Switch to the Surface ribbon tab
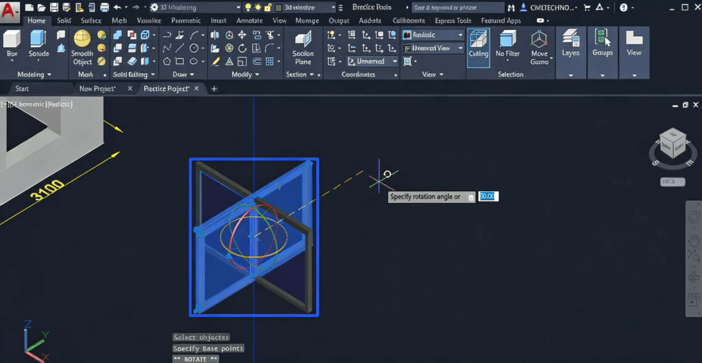702x363 pixels. click(x=91, y=21)
